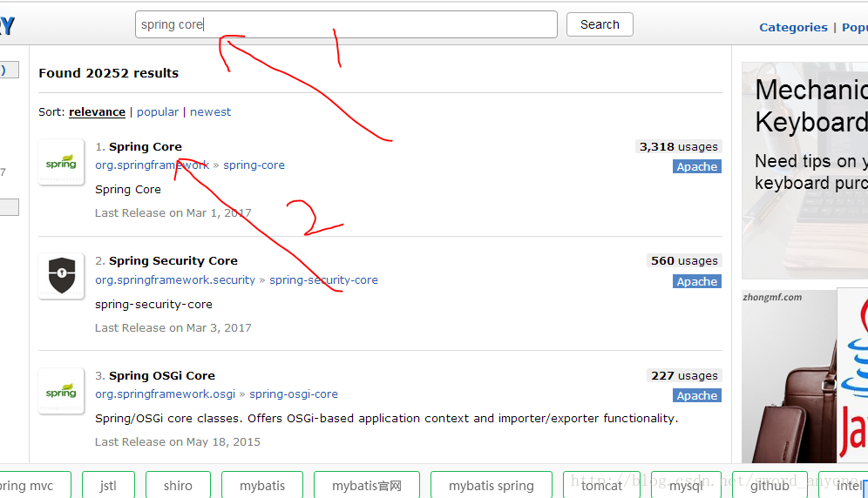
Task: Open the org.springframework.security group link
Action: point(175,280)
